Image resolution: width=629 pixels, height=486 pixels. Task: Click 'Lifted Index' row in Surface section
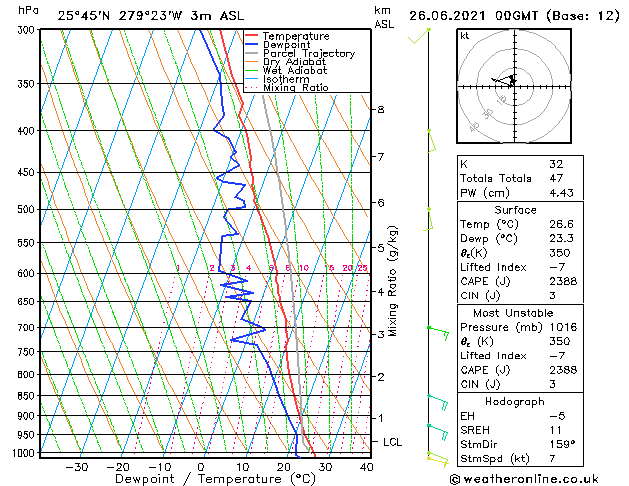(520, 267)
